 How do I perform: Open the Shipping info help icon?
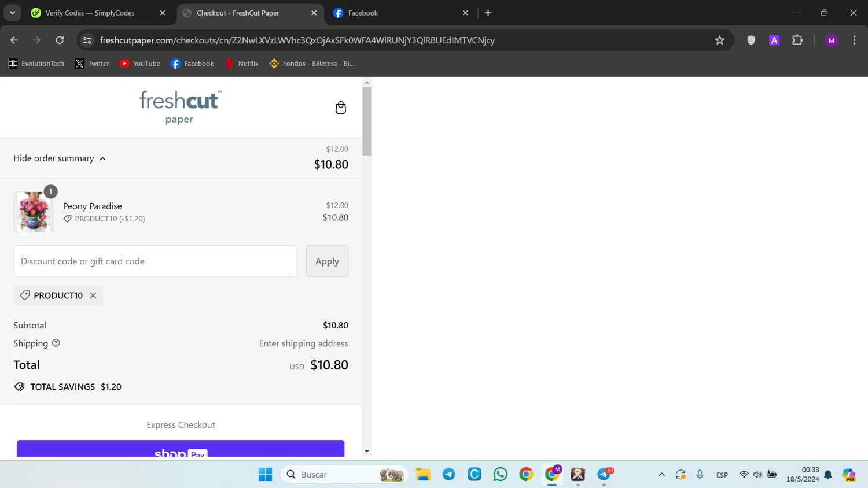56,343
